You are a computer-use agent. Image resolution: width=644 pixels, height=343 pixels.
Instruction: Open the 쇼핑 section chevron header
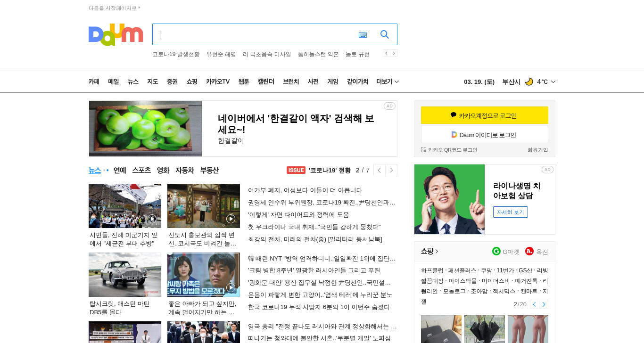point(429,252)
